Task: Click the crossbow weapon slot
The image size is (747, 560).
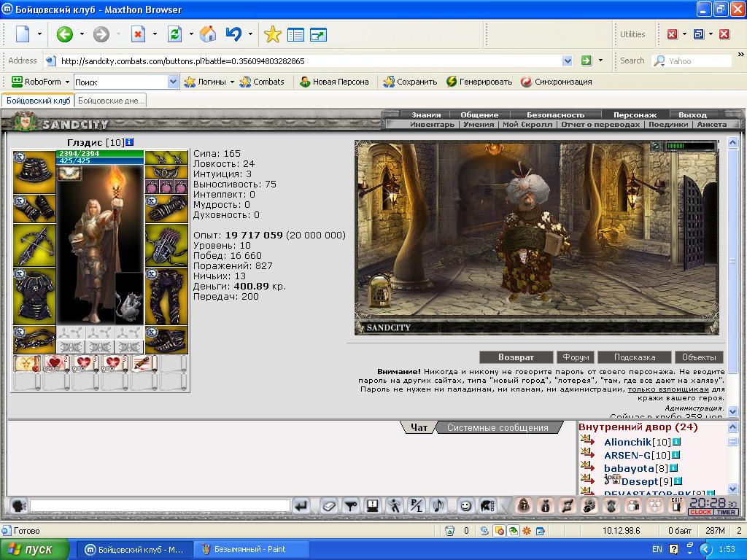Action: (x=34, y=245)
